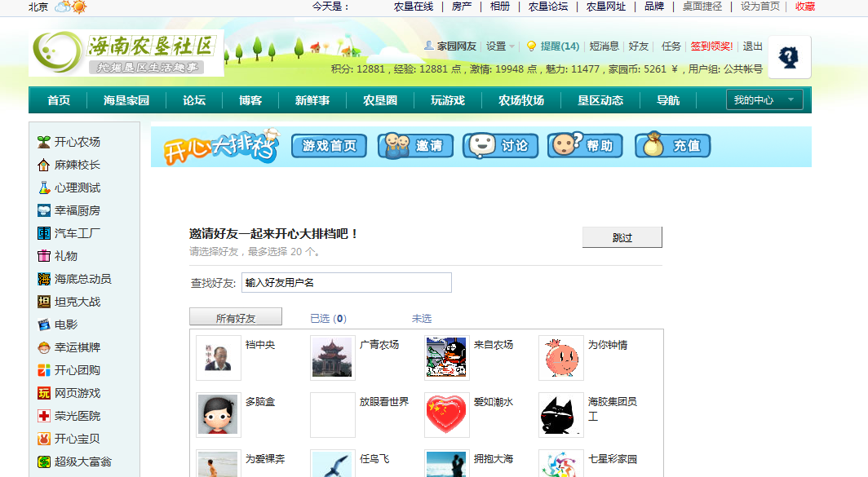Click the 超级大富翁 icon
Screen dimensions: 868x477
click(44, 462)
